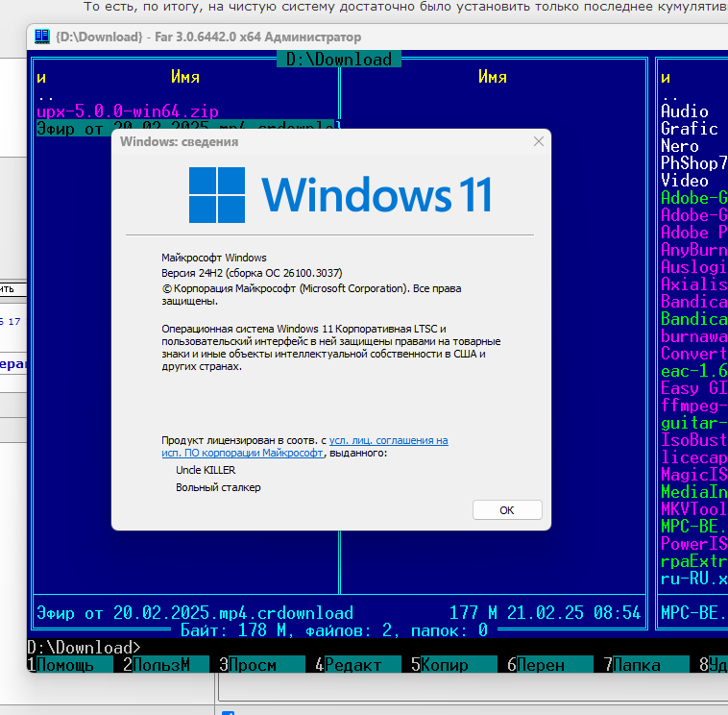The image size is (728, 715).
Task: Select the Convert entry in right panel
Action: (693, 354)
